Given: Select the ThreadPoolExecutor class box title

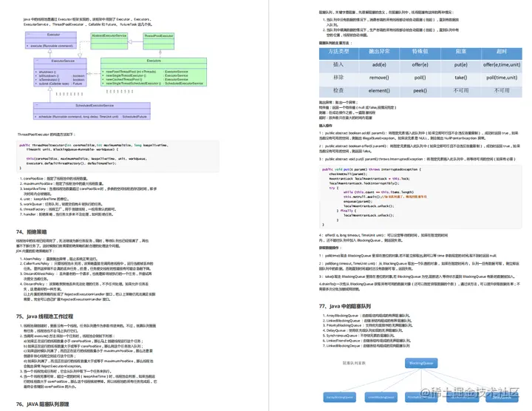Looking at the screenshot, I should click(159, 36).
